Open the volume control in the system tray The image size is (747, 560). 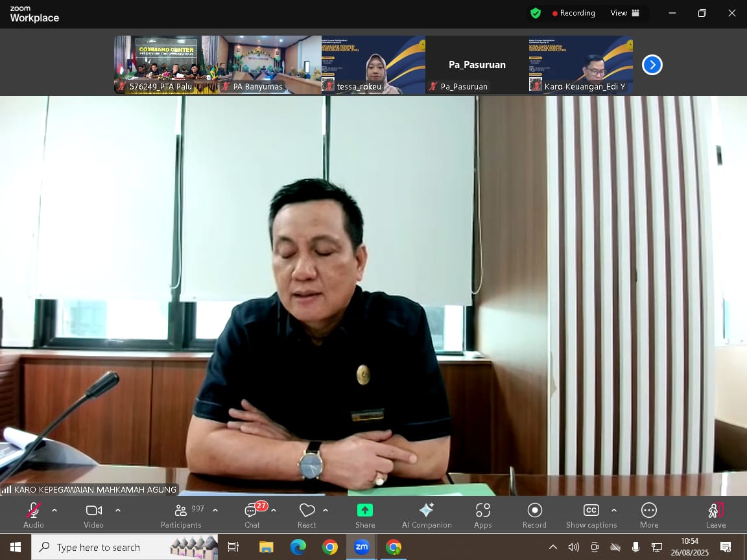point(573,546)
